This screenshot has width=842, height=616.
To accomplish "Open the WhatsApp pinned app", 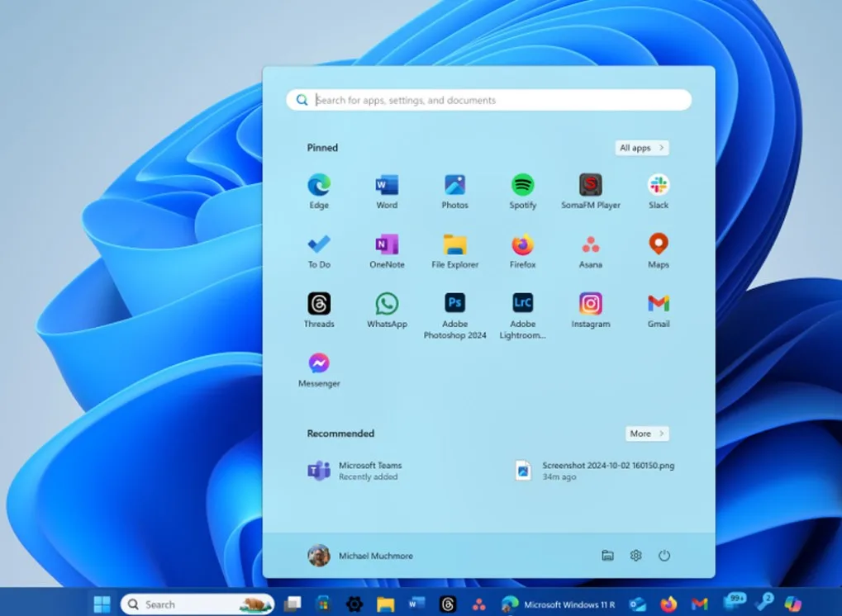I will coord(387,304).
